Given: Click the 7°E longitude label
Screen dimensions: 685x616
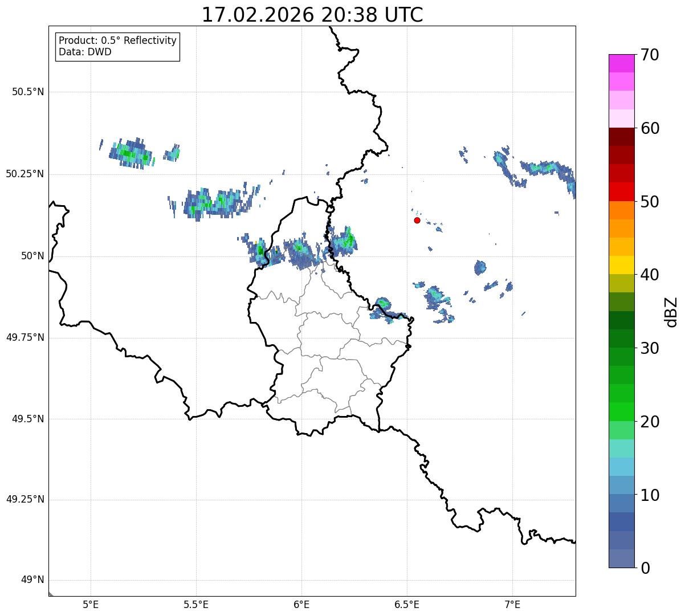Looking at the screenshot, I should (x=512, y=604).
